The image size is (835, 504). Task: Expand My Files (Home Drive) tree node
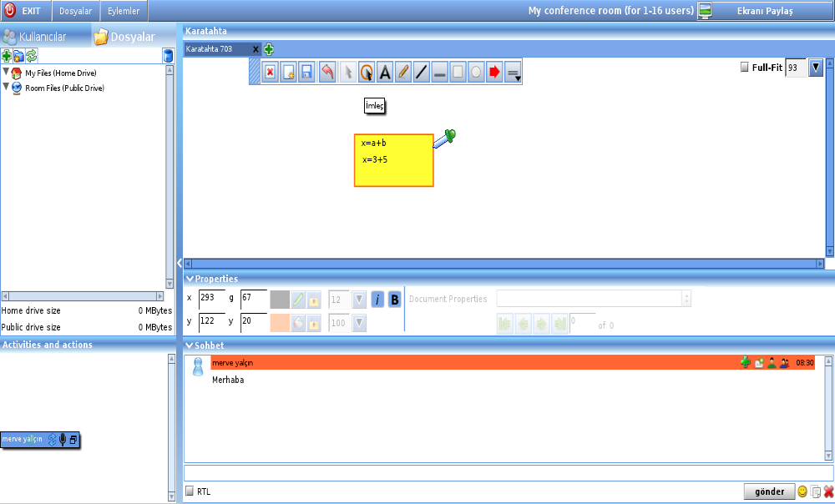[x=7, y=73]
